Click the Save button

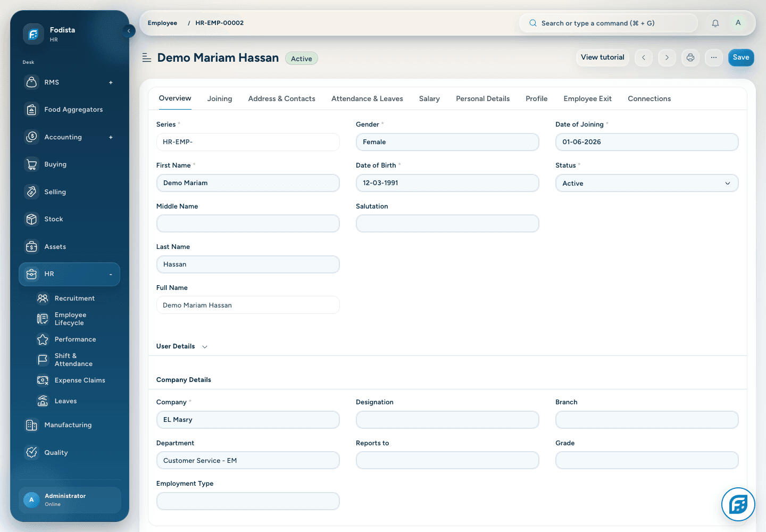tap(741, 57)
